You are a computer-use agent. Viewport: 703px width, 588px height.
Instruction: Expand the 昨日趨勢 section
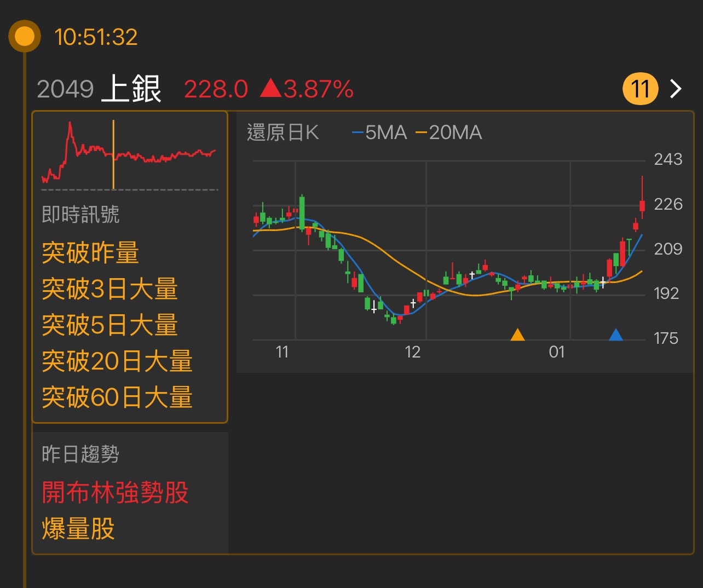click(81, 454)
